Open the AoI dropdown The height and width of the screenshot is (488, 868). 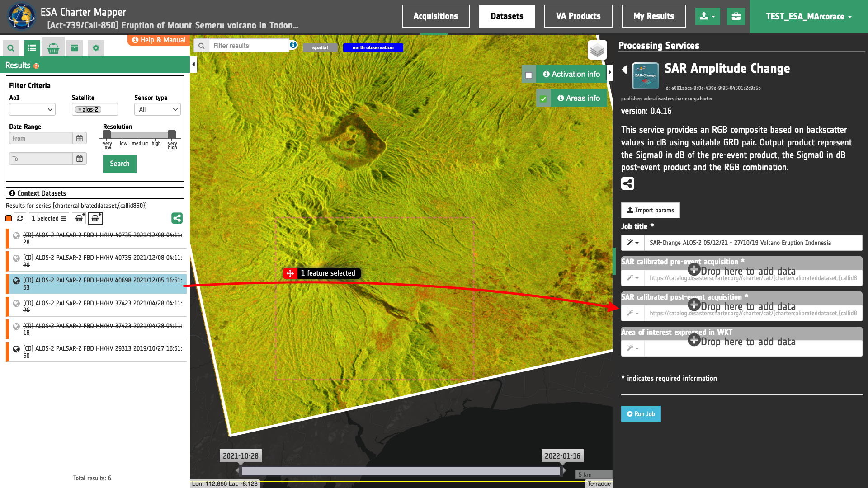[x=32, y=109]
